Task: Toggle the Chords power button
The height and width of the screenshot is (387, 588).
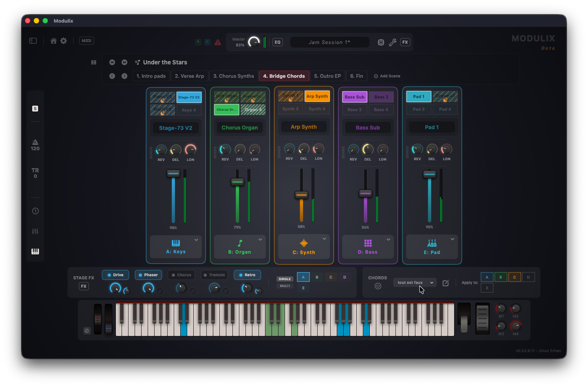Action: coord(378,286)
